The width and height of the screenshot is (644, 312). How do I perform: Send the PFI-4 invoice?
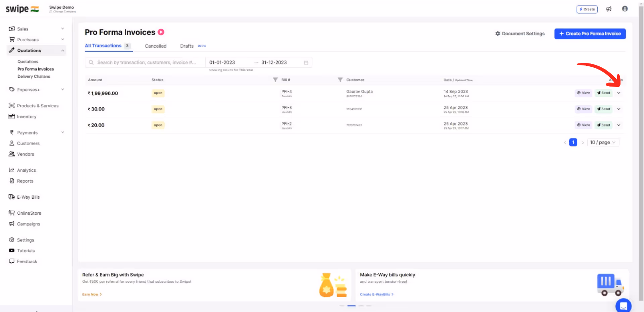(603, 93)
